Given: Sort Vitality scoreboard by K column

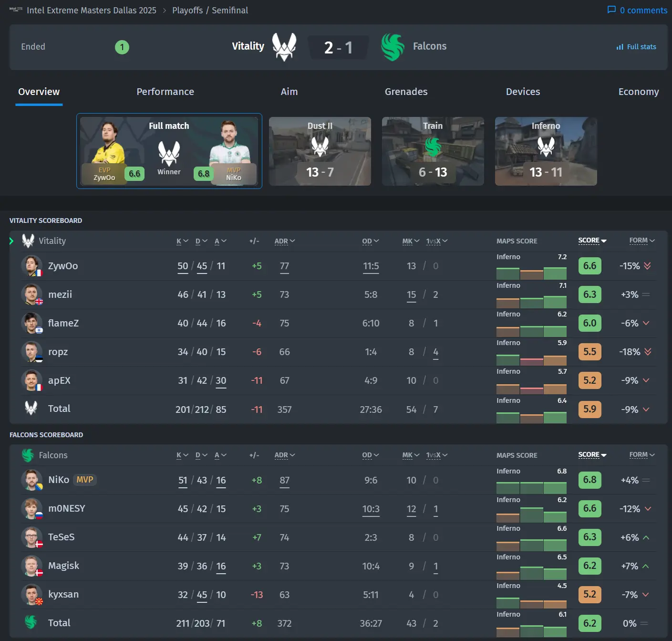Looking at the screenshot, I should pos(182,241).
